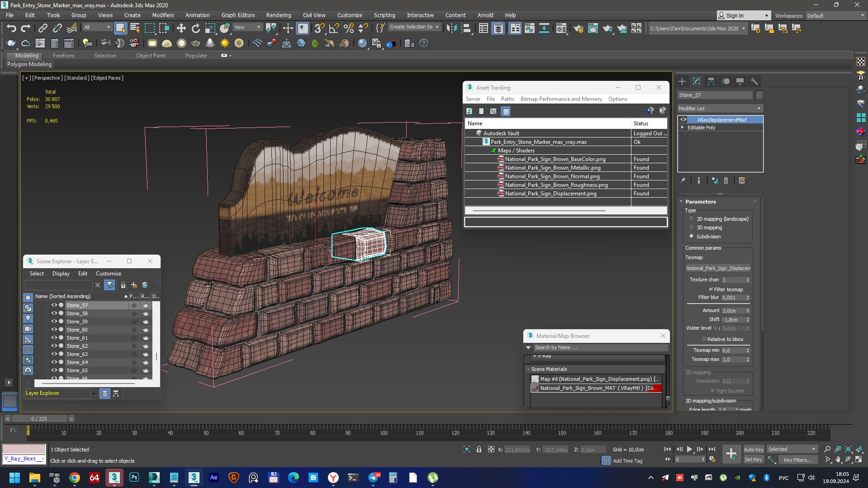Hide Stone_58 using its eye icon

click(x=54, y=313)
